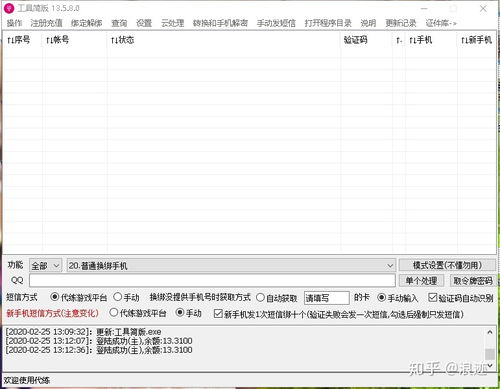500x389 pixels.
Task: Open the 20.普通换绑手机 function dropdown
Action: click(231, 266)
